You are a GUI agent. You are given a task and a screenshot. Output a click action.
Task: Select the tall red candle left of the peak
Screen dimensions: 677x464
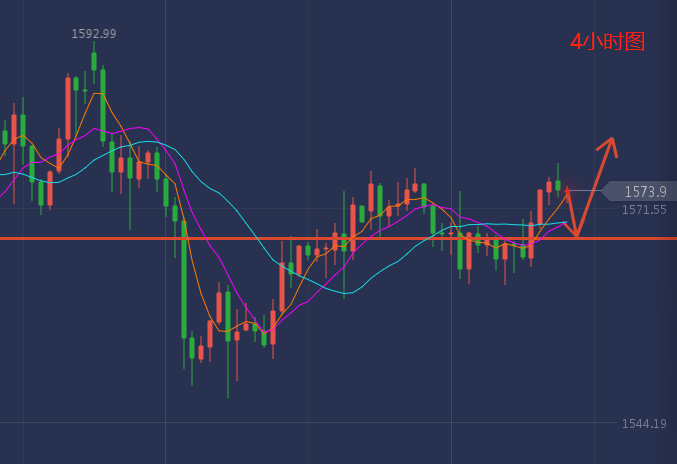coord(67,108)
